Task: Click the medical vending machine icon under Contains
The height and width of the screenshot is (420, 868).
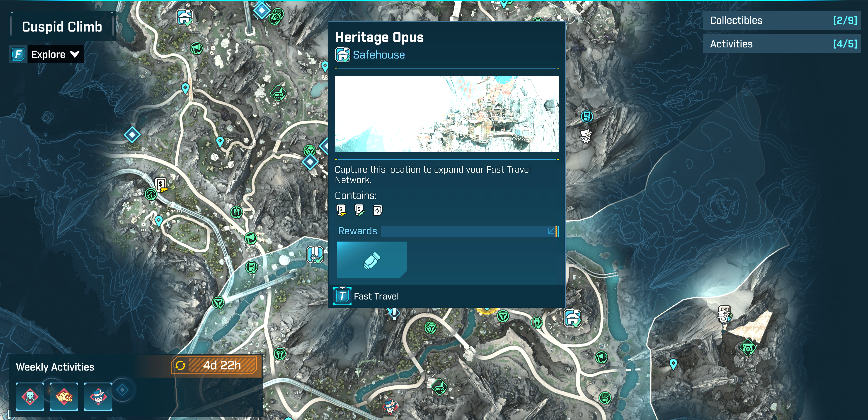Action: pos(359,210)
